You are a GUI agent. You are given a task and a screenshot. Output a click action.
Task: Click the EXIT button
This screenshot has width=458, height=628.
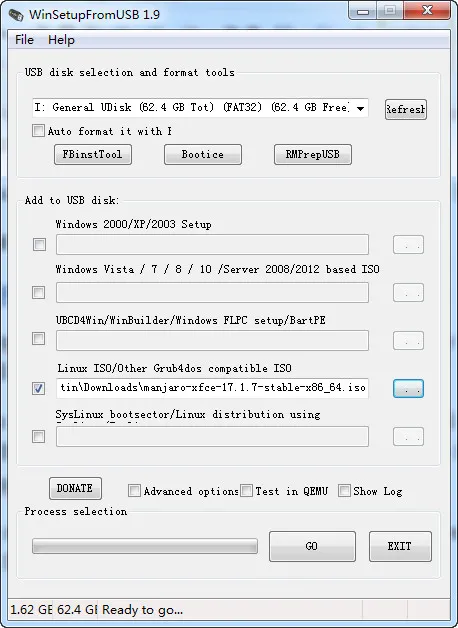point(400,546)
